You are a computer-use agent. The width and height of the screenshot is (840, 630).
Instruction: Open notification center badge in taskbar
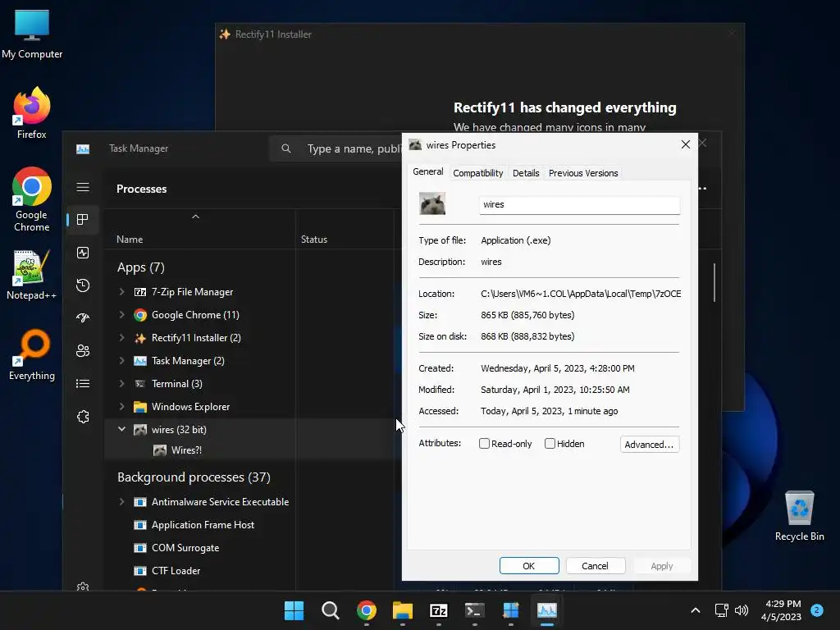[816, 610]
